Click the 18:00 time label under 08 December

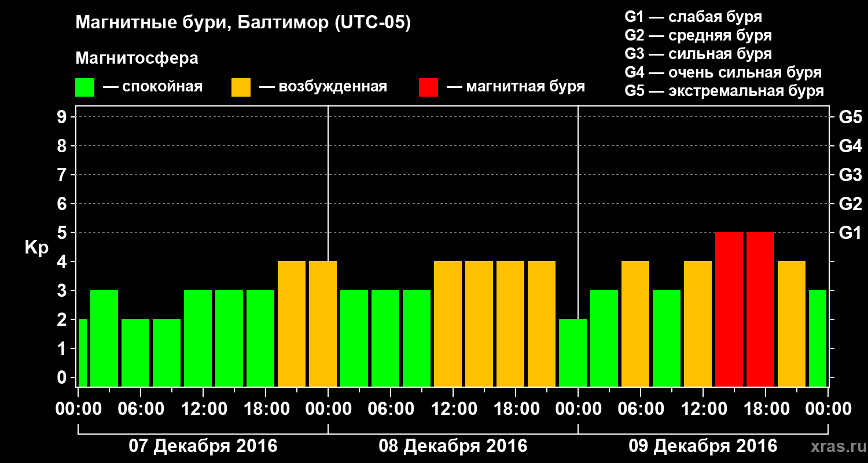[x=516, y=409]
